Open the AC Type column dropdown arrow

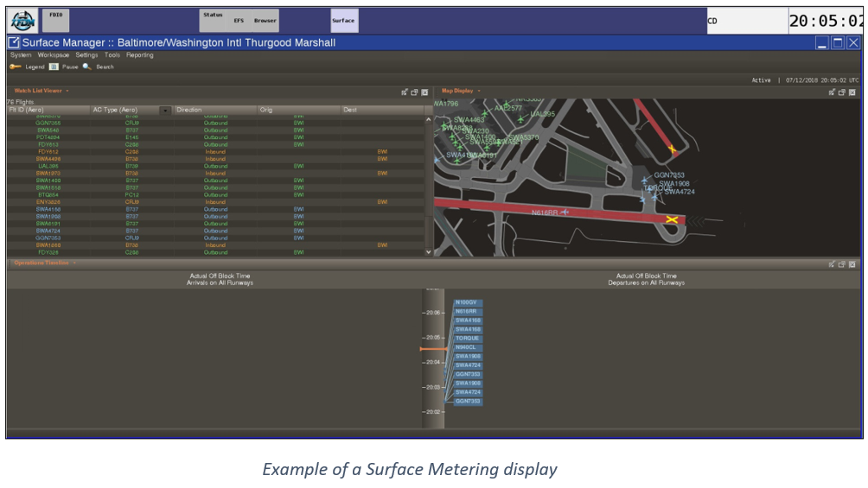pos(165,110)
